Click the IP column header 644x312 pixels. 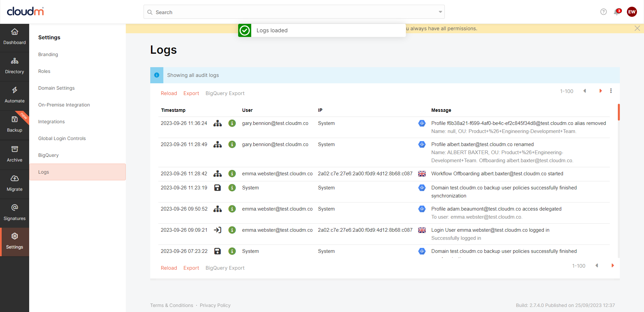coord(320,110)
